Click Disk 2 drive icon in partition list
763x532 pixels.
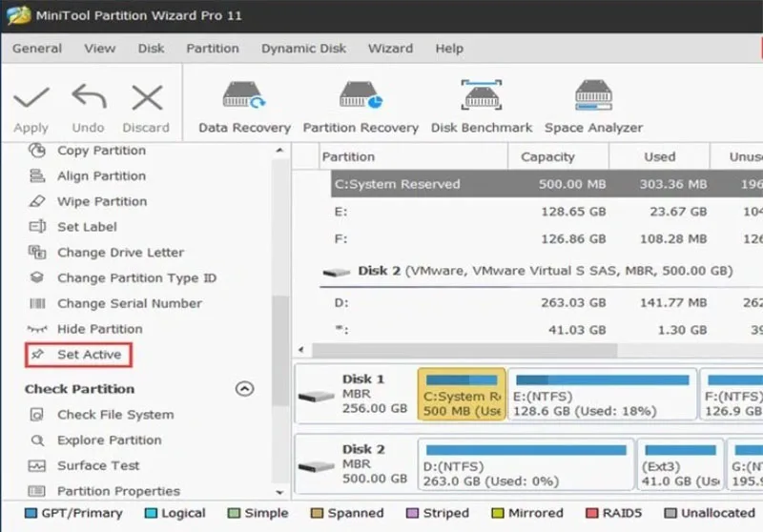[x=337, y=273]
